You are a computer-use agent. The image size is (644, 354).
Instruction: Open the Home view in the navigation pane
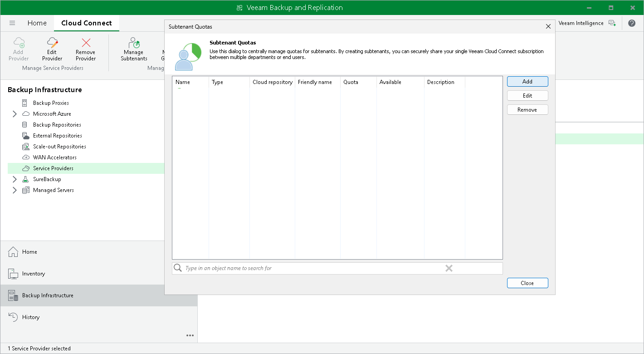tap(99, 252)
